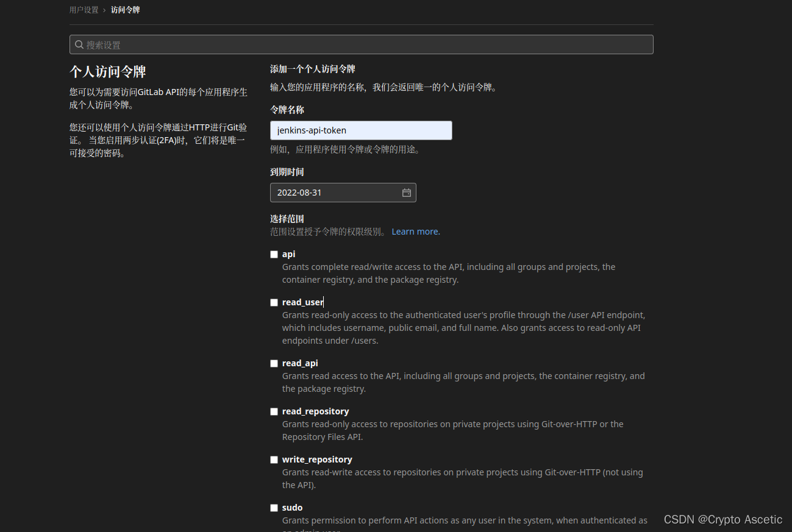
Task: Enable the api scope checkbox
Action: click(274, 254)
